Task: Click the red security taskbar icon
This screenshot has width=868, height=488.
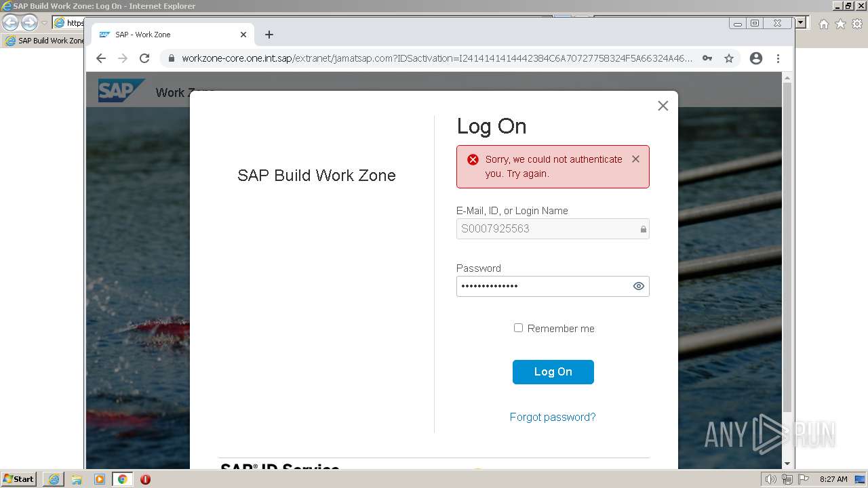Action: 145,479
